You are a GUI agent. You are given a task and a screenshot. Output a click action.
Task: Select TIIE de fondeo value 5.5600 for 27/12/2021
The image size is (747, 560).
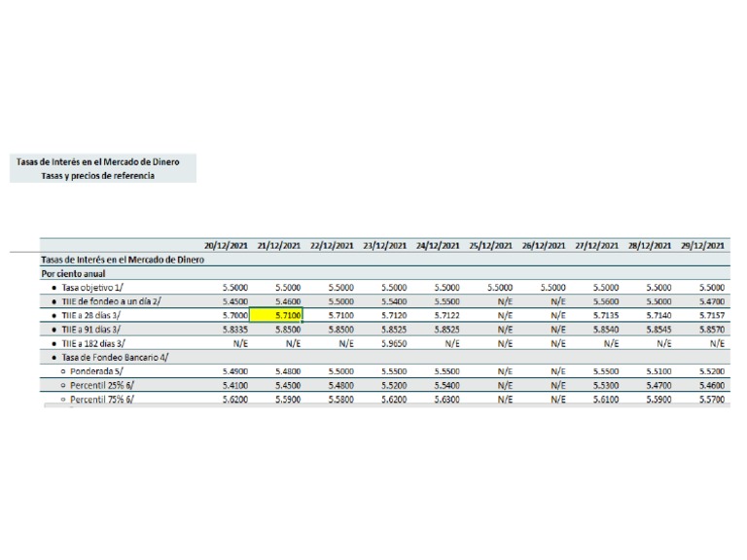tap(606, 301)
